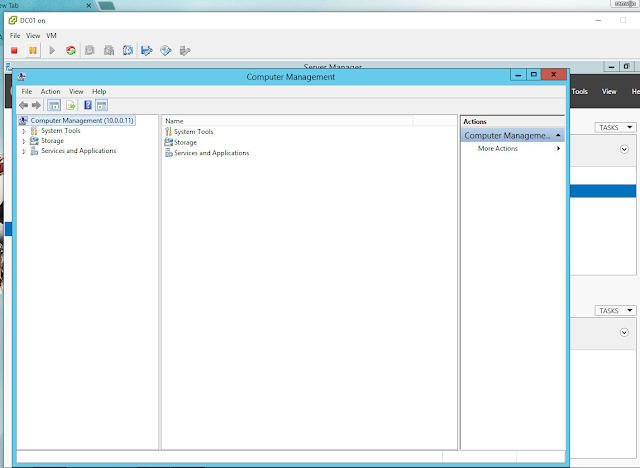Click the gray Power On play button
The height and width of the screenshot is (468, 640).
coord(52,51)
